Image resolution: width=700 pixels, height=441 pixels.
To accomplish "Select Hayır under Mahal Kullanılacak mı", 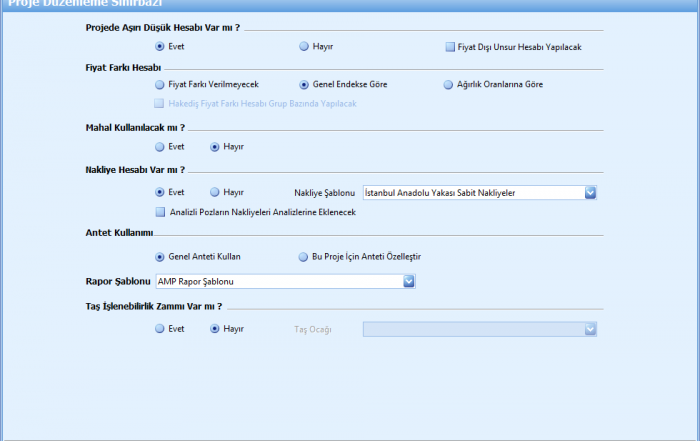I will click(215, 147).
